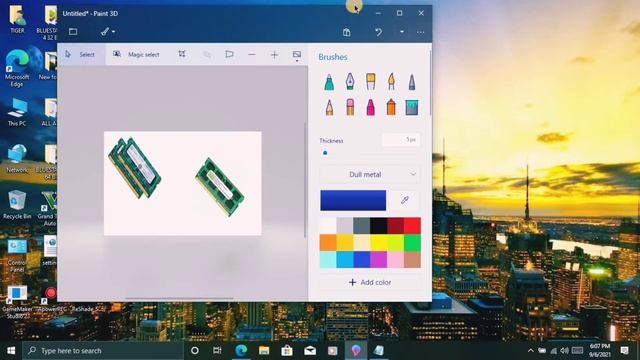
Task: Click the taskbar search box
Action: (103, 351)
